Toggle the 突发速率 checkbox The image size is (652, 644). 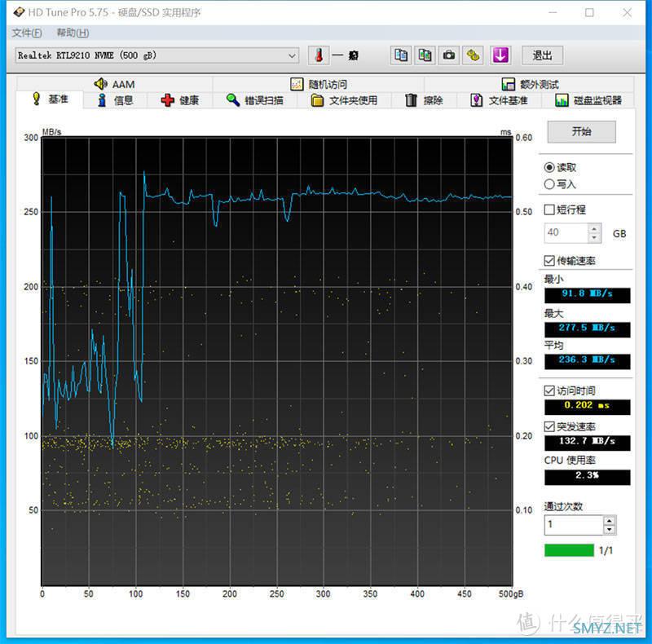[x=549, y=426]
